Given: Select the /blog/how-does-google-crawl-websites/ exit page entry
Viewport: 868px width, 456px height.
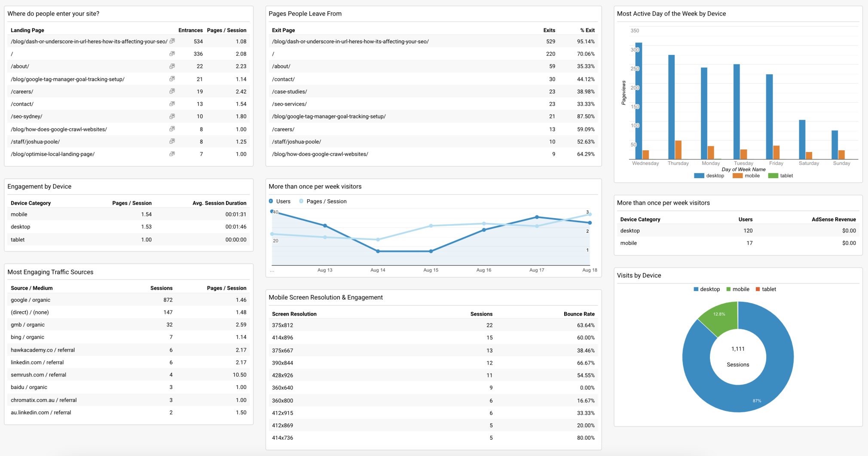Looking at the screenshot, I should coord(320,154).
